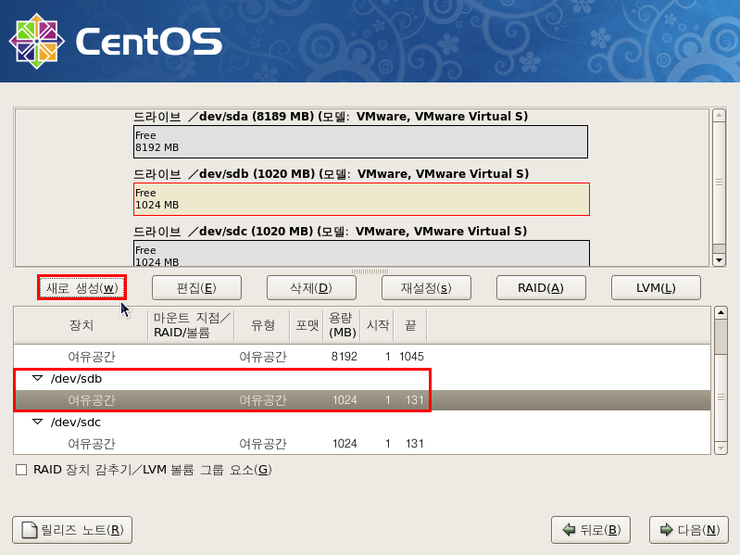This screenshot has height=555, width=740.
Task: Open the LVM(L) configuration
Action: click(x=655, y=288)
